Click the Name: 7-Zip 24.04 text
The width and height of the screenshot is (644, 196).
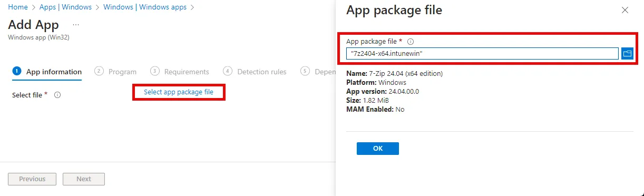[394, 74]
